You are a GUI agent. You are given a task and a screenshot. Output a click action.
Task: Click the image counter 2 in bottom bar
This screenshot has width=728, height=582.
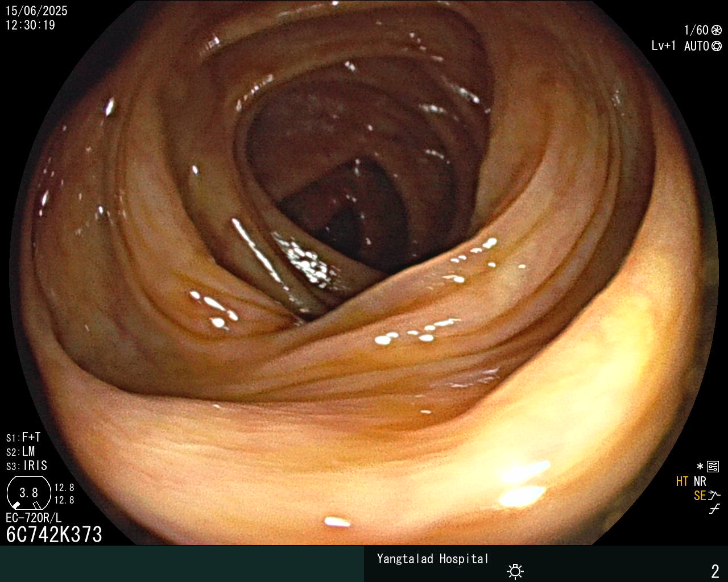[x=715, y=571]
